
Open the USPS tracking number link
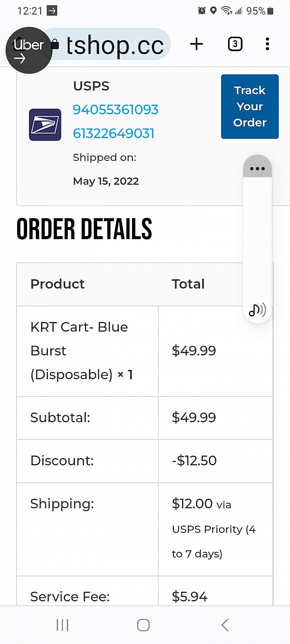point(116,121)
